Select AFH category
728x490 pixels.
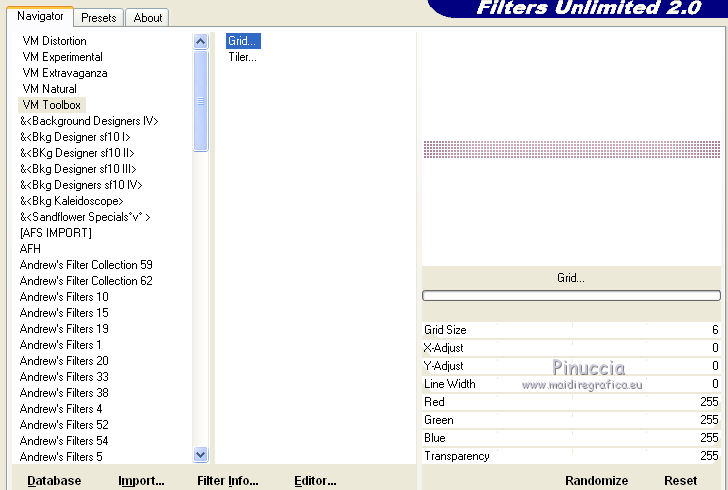pos(30,249)
